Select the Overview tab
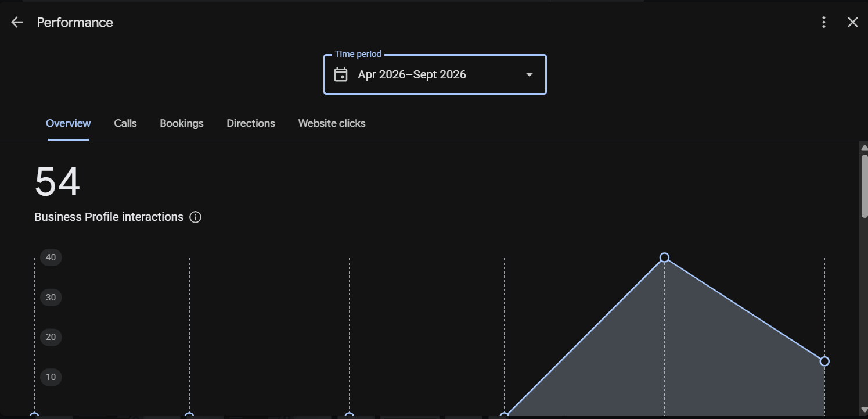Viewport: 868px width, 419px height. tap(69, 123)
